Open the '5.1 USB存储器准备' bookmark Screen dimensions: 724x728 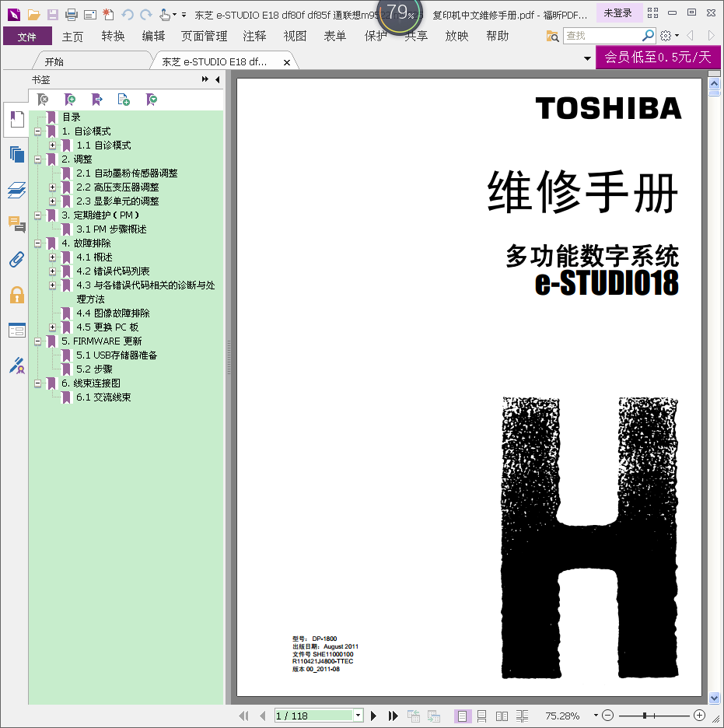tap(117, 355)
